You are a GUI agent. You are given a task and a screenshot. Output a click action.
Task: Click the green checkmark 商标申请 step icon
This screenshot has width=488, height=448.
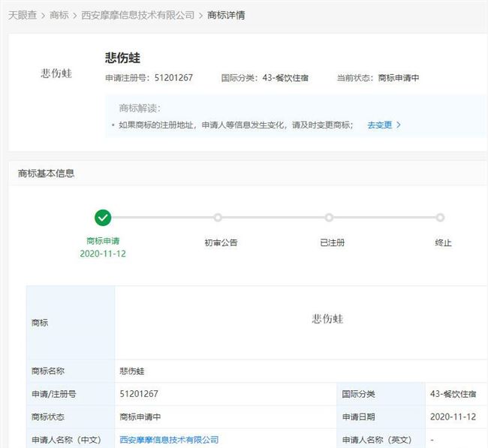point(103,218)
